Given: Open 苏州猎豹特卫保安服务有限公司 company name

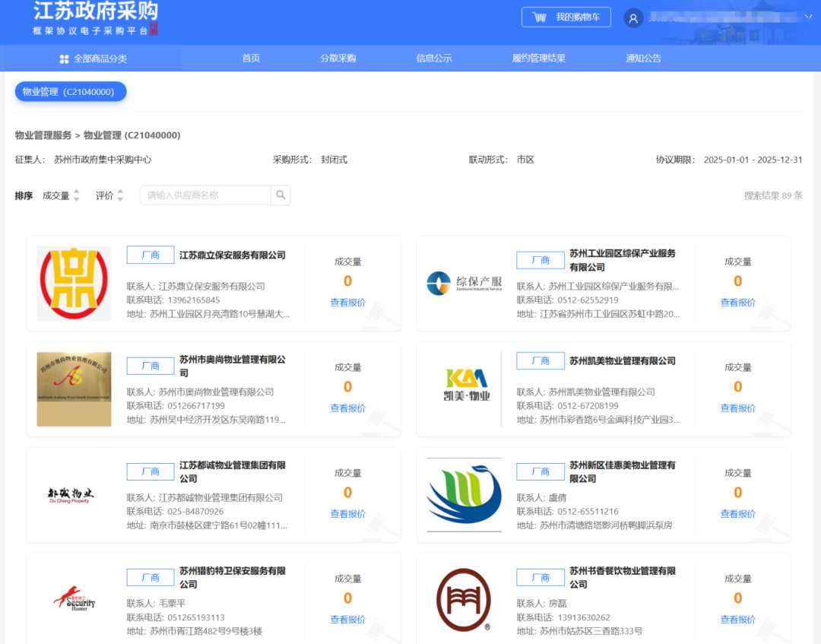Looking at the screenshot, I should [233, 578].
